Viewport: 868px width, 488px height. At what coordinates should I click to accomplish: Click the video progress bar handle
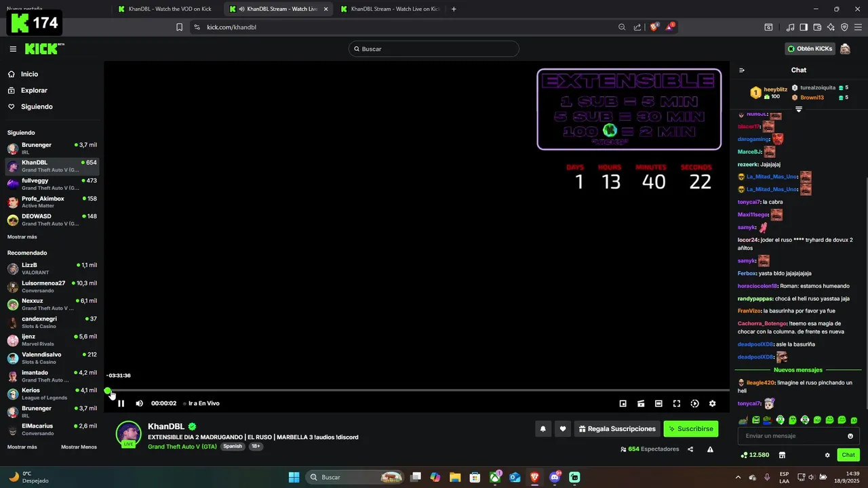108,390
